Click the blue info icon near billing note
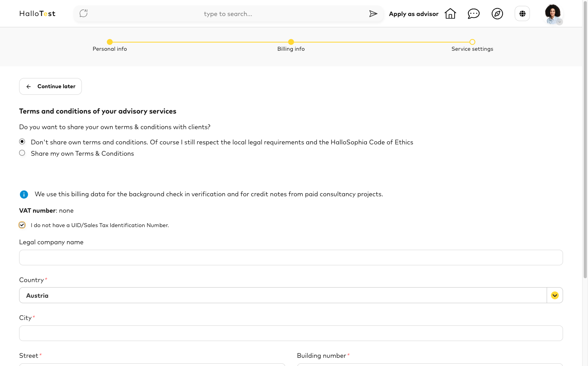Image resolution: width=588 pixels, height=366 pixels. click(x=24, y=194)
